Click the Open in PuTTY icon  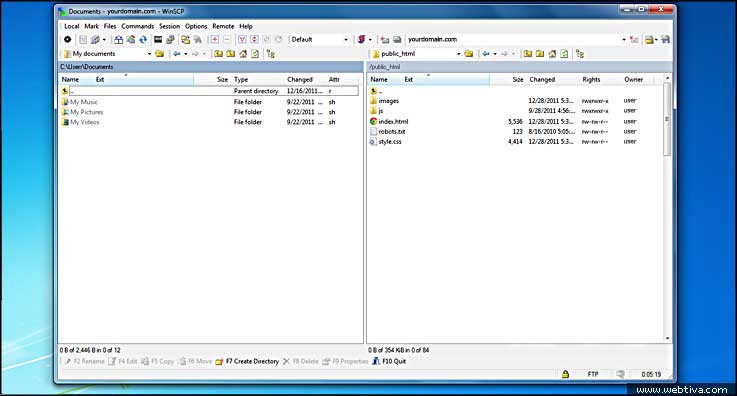tap(170, 39)
